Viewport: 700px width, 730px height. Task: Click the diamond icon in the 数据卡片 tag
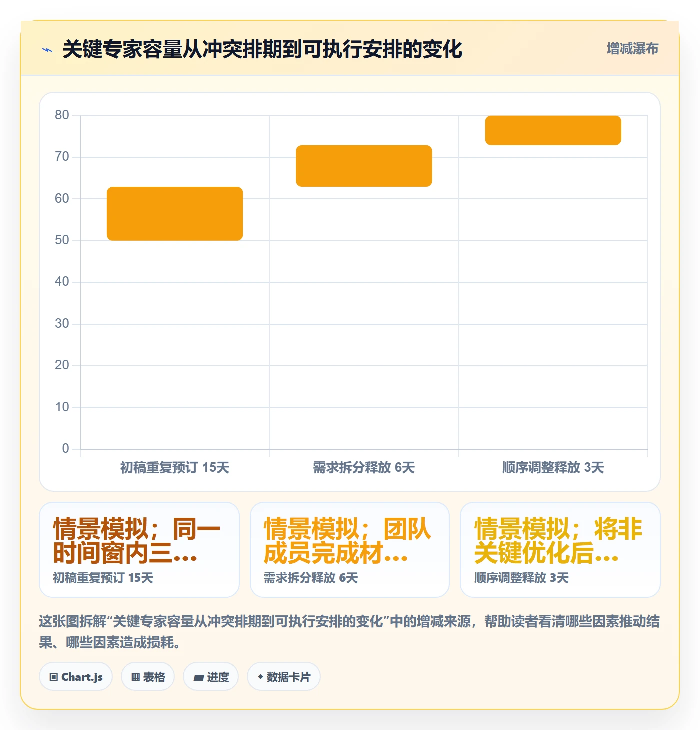click(260, 677)
